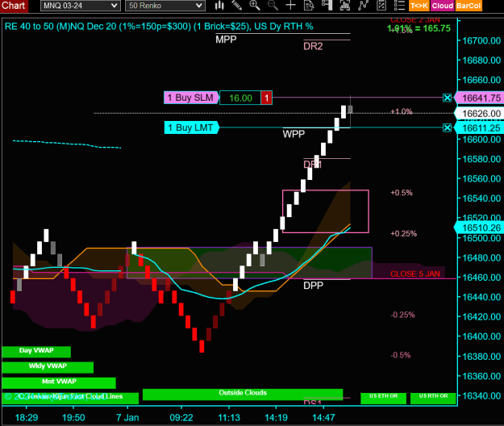Click the US RTH OR button
Viewport: 504px width, 426px height.
click(x=433, y=399)
